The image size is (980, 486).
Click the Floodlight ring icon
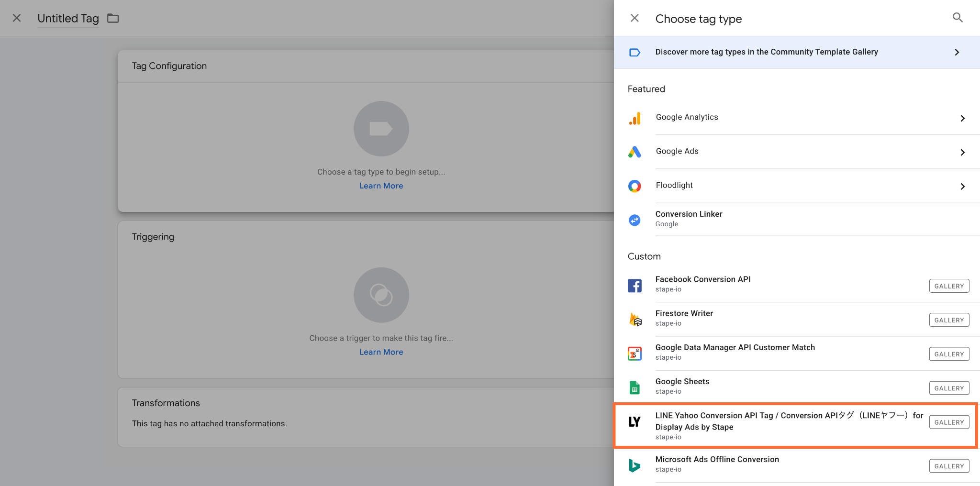click(635, 186)
